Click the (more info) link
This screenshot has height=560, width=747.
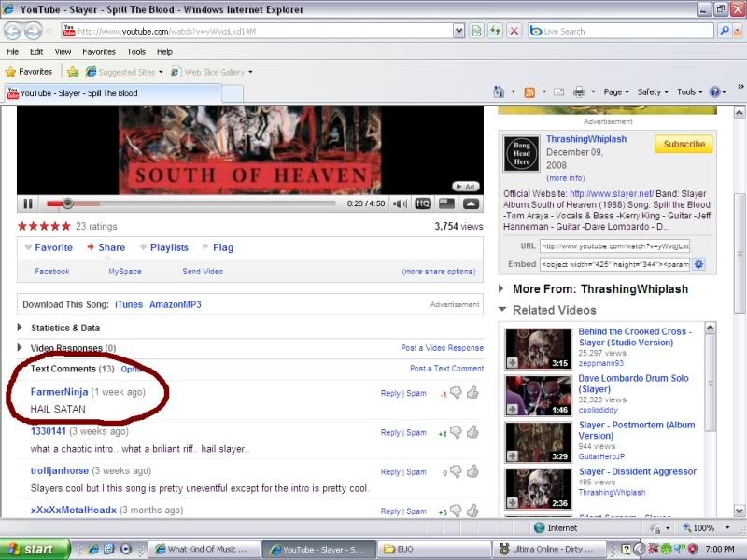pos(566,178)
